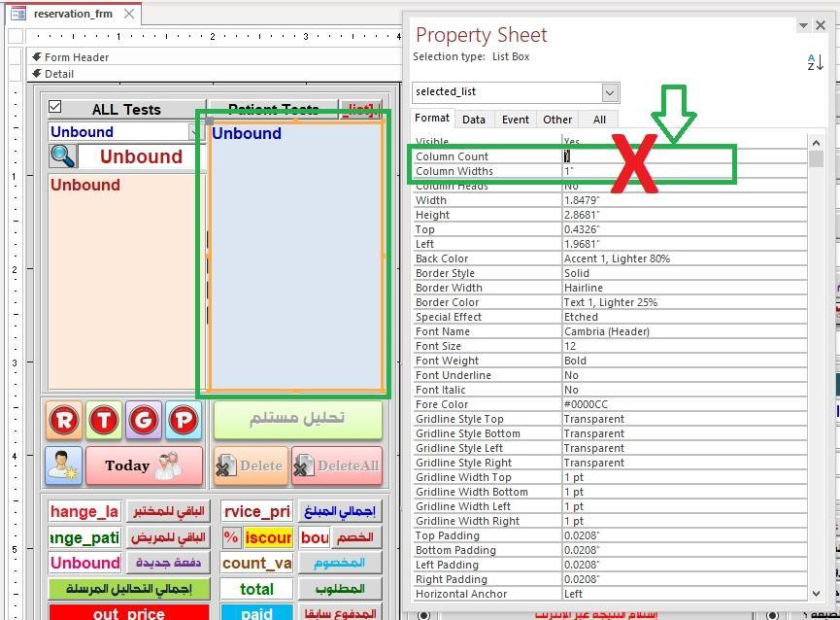Close the reservation_frm tab
This screenshot has width=840, height=620.
point(129,14)
